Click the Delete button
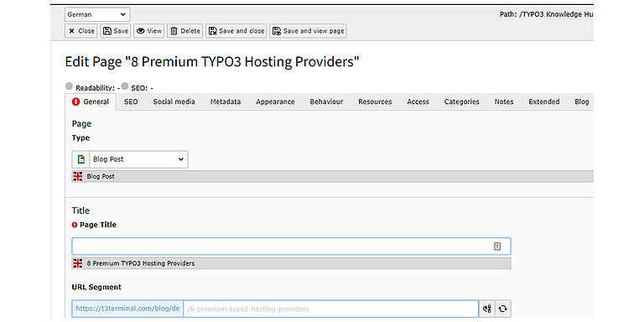The width and height of the screenshot is (644, 322). [x=184, y=31]
